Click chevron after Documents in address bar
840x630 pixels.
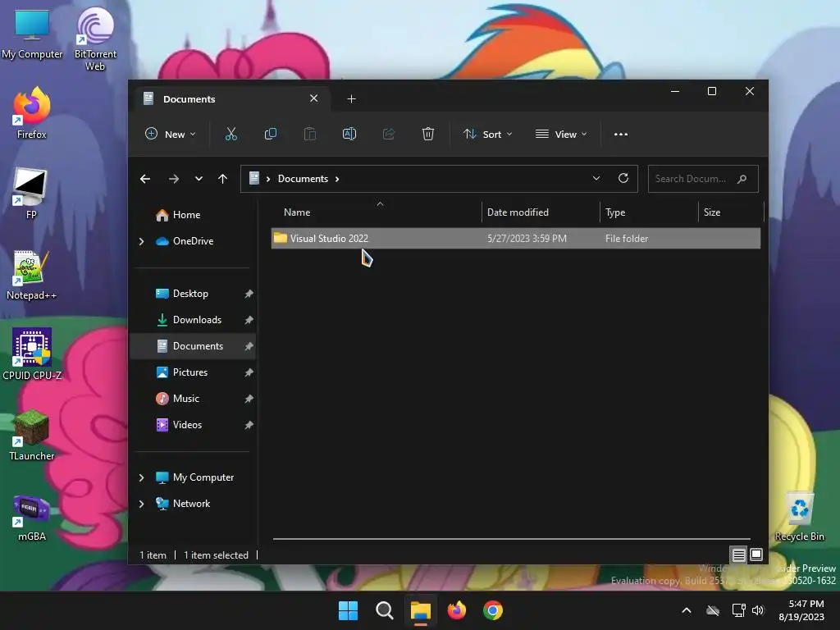(x=337, y=179)
